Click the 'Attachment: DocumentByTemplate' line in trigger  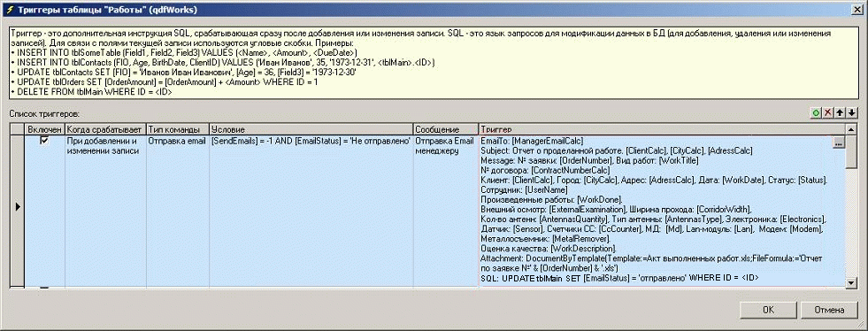[652, 263]
